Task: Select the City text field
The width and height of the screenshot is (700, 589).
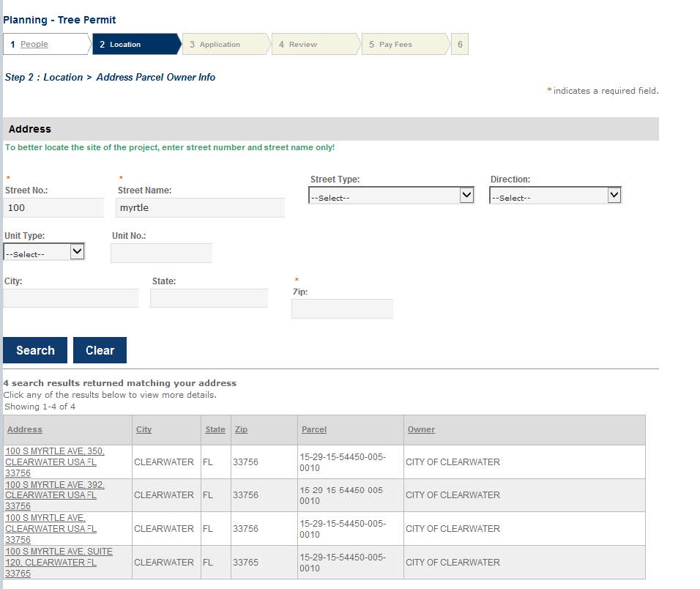Action: (70, 298)
